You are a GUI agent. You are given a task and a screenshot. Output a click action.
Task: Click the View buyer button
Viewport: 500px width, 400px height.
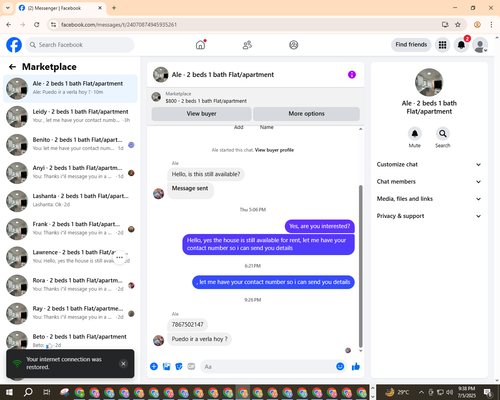[x=201, y=114]
